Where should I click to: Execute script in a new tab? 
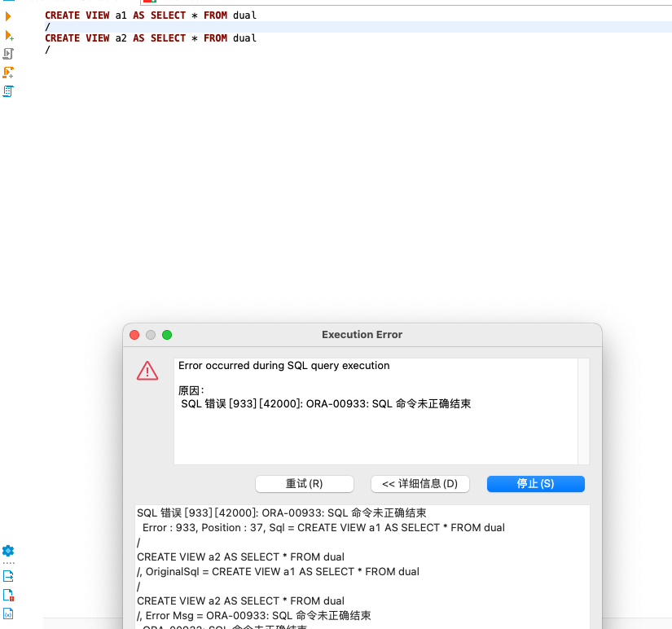coord(10,73)
